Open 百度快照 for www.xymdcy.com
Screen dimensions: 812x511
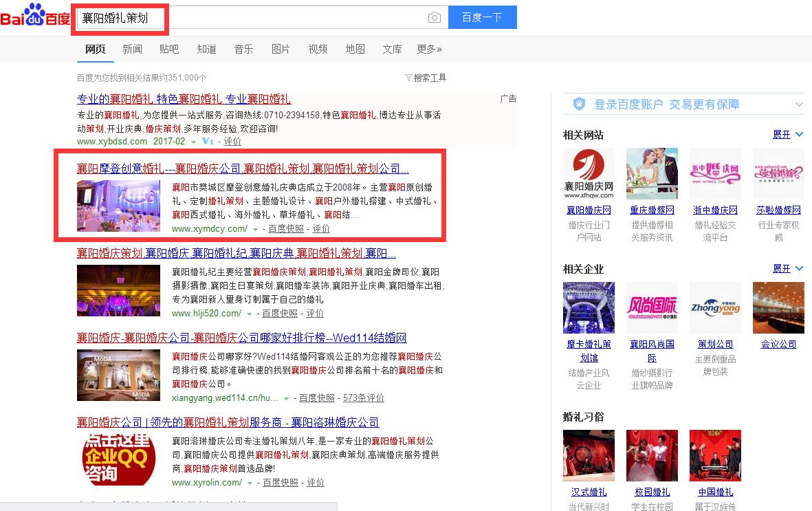click(286, 229)
